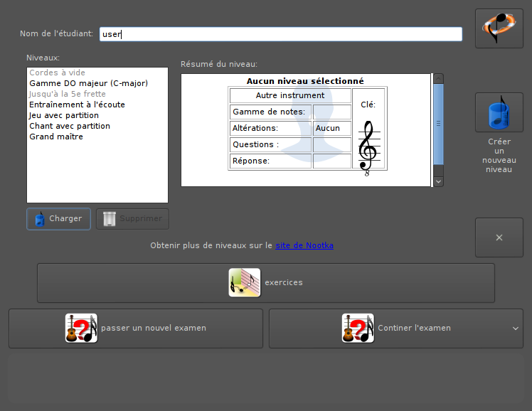532x411 pixels.
Task: Close the dialog with the X button
Action: coord(499,237)
